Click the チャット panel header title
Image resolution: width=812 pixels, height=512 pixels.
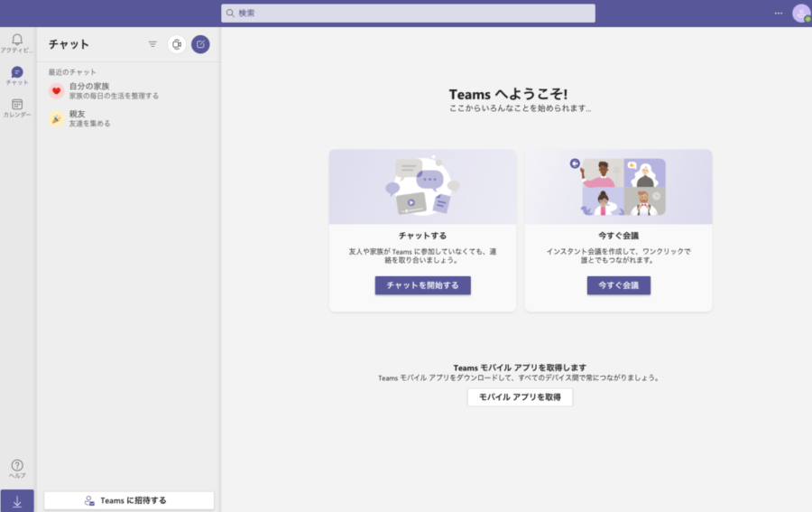pos(69,44)
